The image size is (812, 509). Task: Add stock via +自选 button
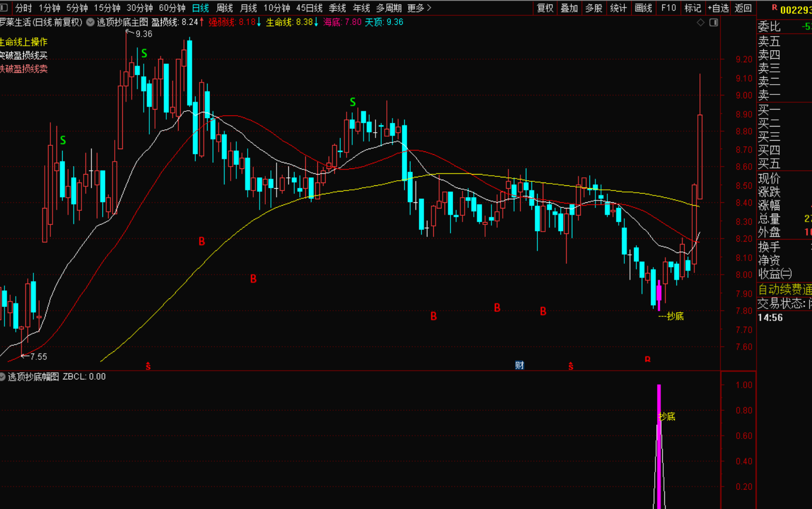pyautogui.click(x=718, y=8)
